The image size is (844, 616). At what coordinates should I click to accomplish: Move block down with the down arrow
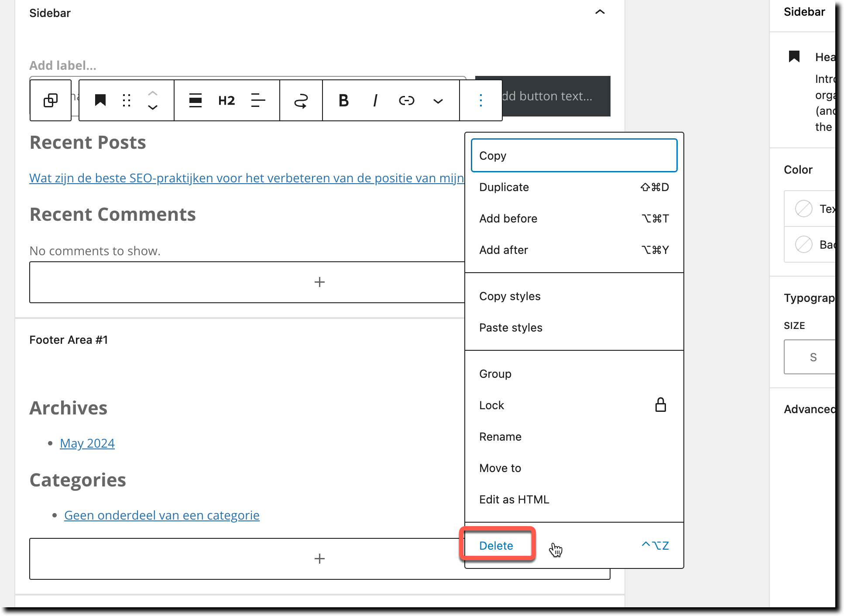(x=152, y=107)
